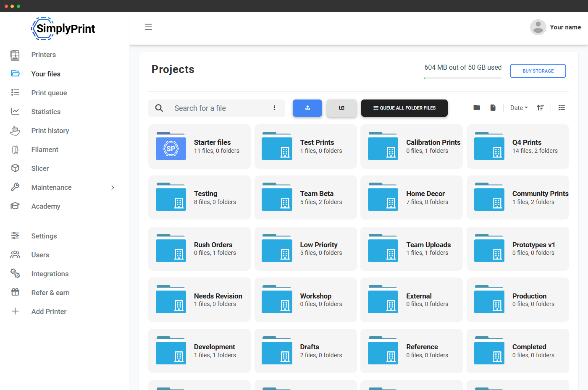Click the Integrations gears icon
This screenshot has width=588, height=390.
tap(15, 273)
